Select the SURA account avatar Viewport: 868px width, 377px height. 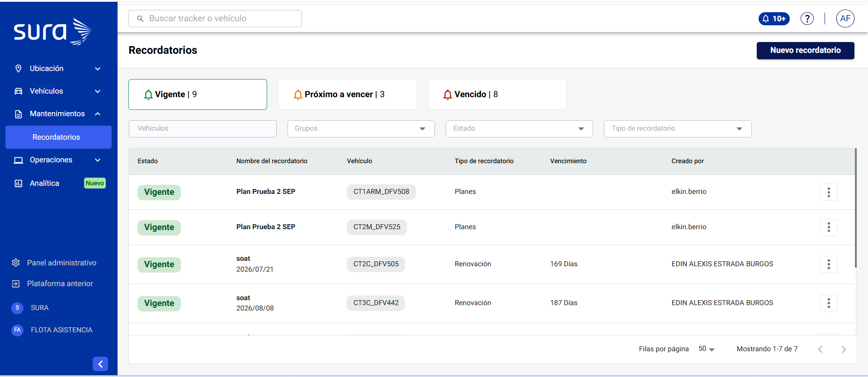pyautogui.click(x=17, y=308)
